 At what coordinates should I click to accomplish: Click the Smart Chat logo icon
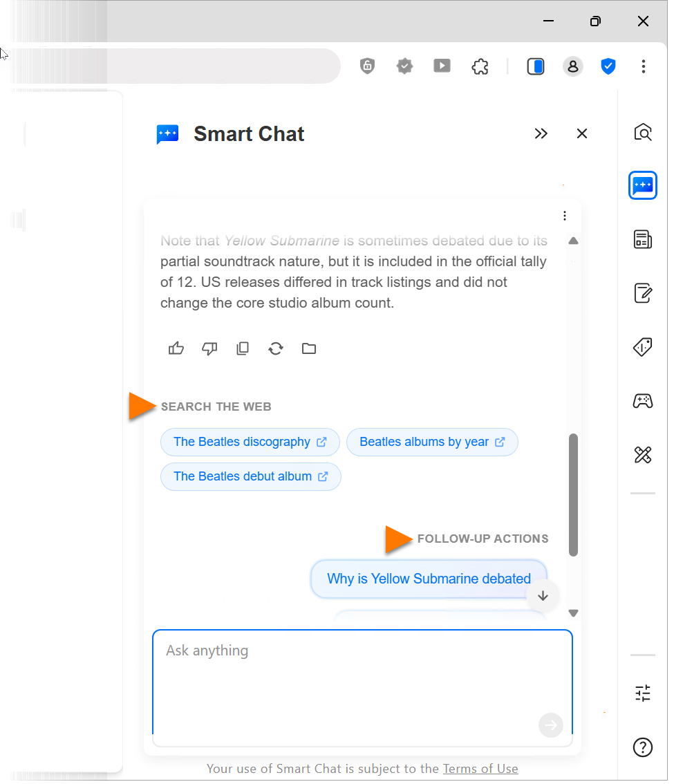(x=167, y=134)
